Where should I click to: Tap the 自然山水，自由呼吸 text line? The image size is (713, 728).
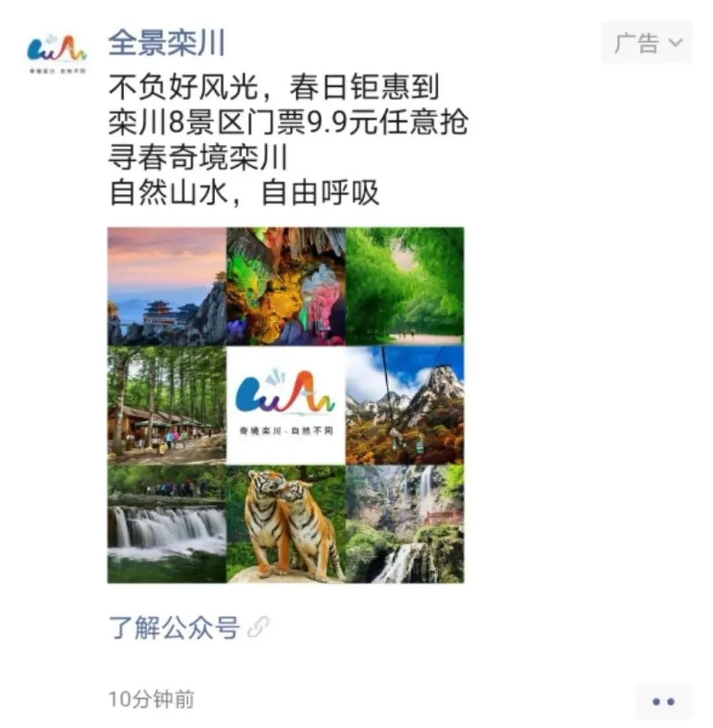[x=244, y=193]
